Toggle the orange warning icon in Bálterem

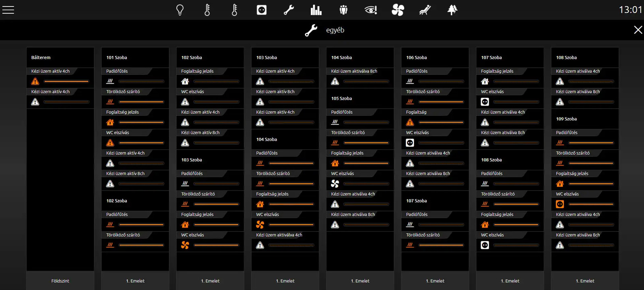35,81
